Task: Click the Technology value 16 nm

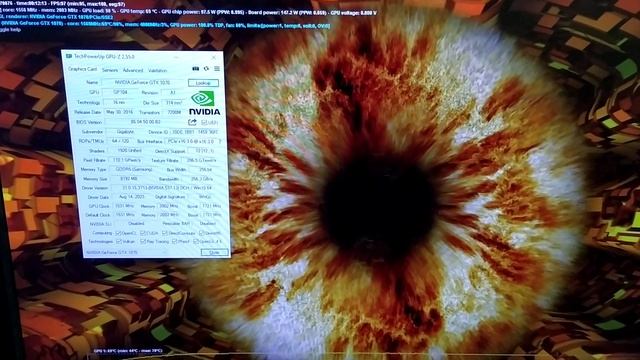Action: [x=119, y=102]
